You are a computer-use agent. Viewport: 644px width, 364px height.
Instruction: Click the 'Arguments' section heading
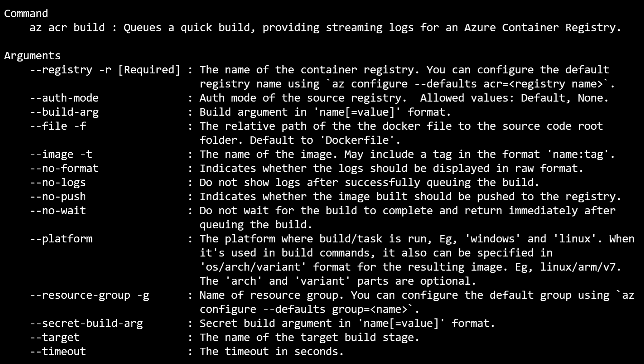pyautogui.click(x=32, y=56)
